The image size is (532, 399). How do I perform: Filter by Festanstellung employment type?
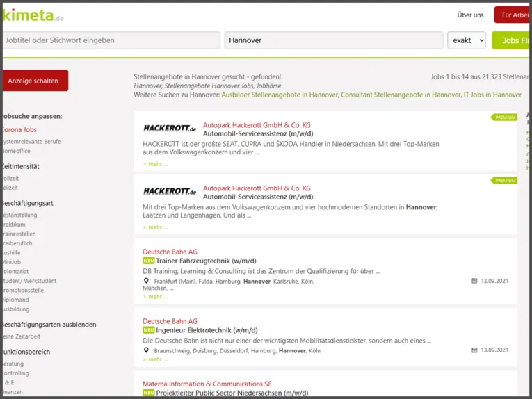point(20,215)
